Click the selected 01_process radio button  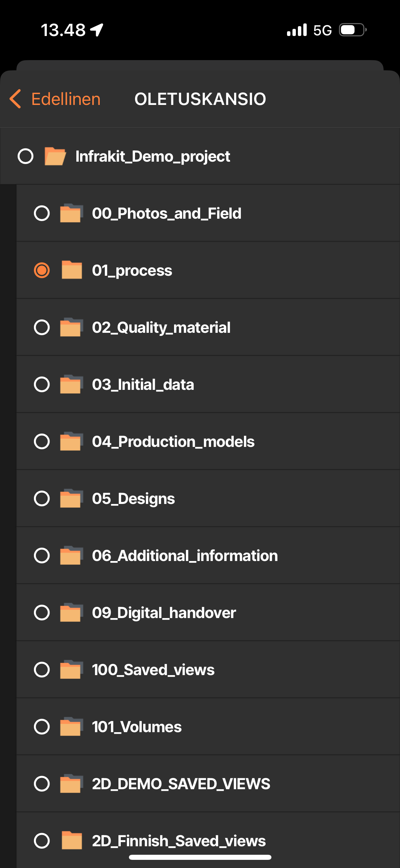[x=42, y=270]
